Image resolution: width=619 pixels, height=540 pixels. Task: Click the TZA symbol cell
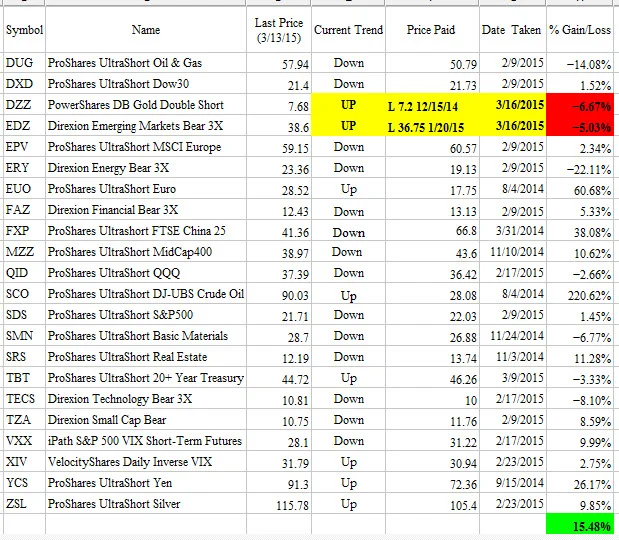(x=24, y=420)
